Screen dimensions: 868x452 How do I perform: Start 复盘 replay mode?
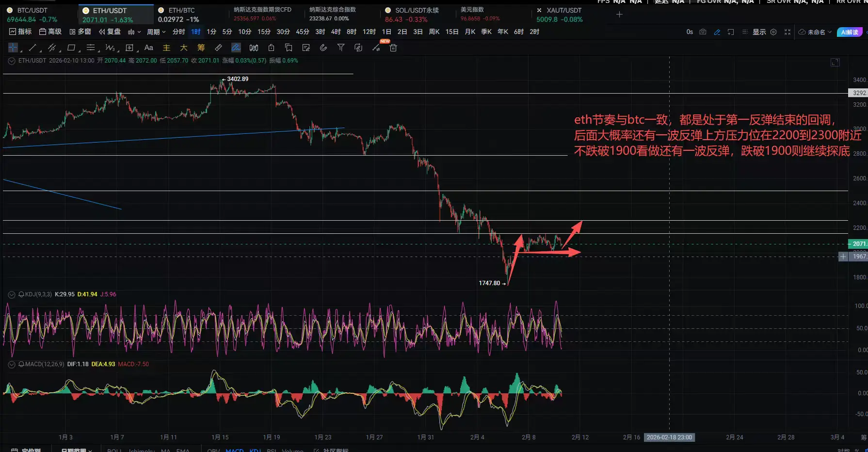coord(110,32)
